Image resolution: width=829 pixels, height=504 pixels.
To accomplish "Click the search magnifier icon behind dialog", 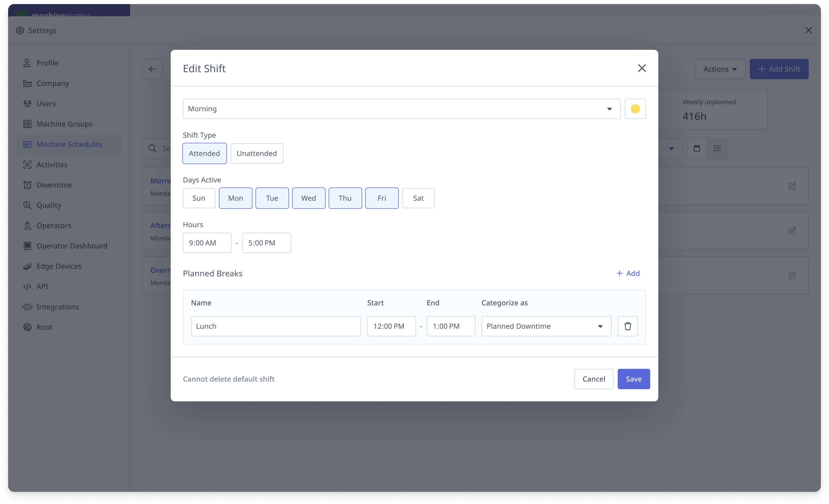I will (152, 148).
